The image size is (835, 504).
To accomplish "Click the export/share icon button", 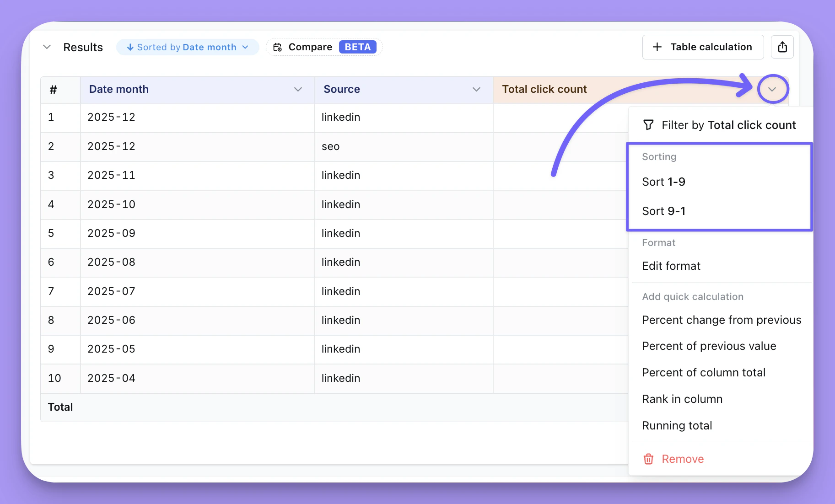I will tap(782, 47).
